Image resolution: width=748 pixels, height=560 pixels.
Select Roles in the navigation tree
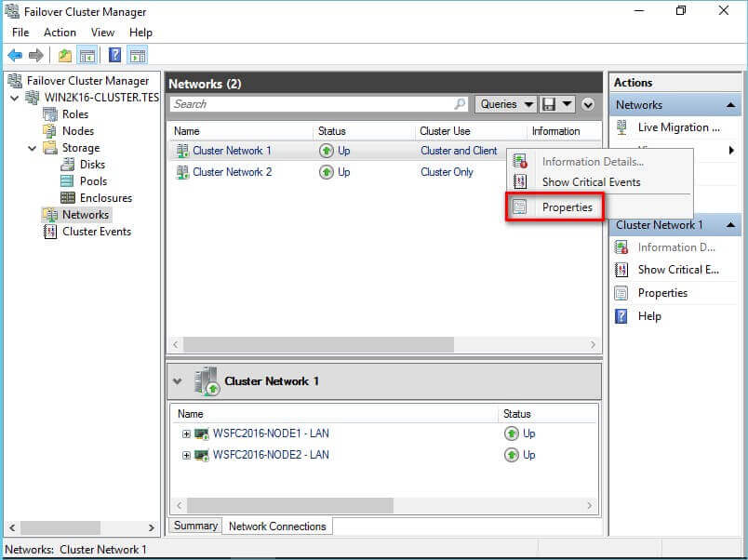(x=74, y=114)
